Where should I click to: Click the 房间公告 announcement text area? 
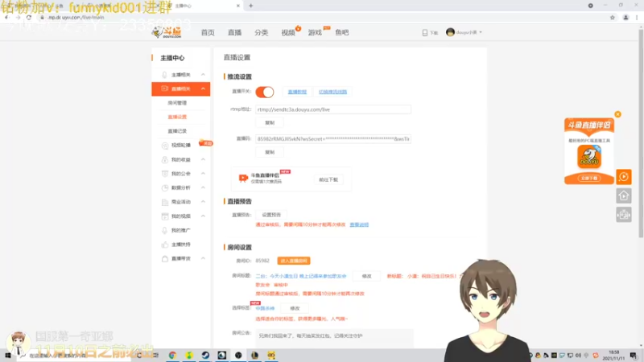tap(334, 336)
